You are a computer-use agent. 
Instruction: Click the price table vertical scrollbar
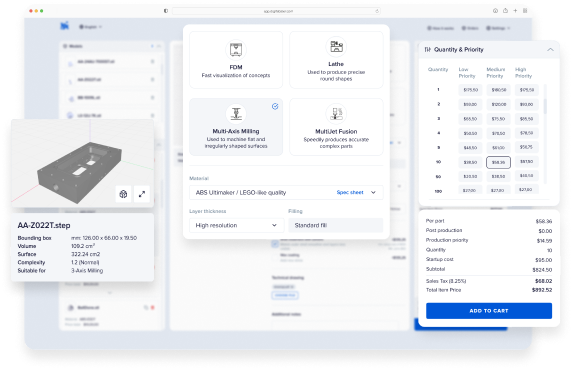tap(545, 106)
